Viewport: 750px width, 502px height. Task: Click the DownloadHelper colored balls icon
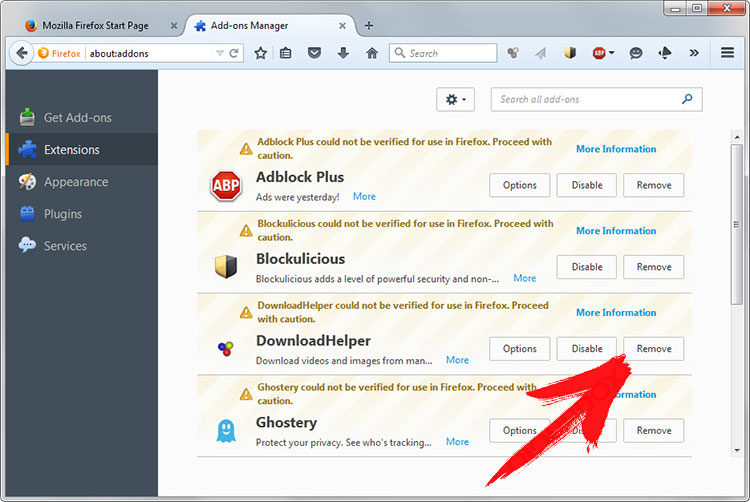[225, 349]
